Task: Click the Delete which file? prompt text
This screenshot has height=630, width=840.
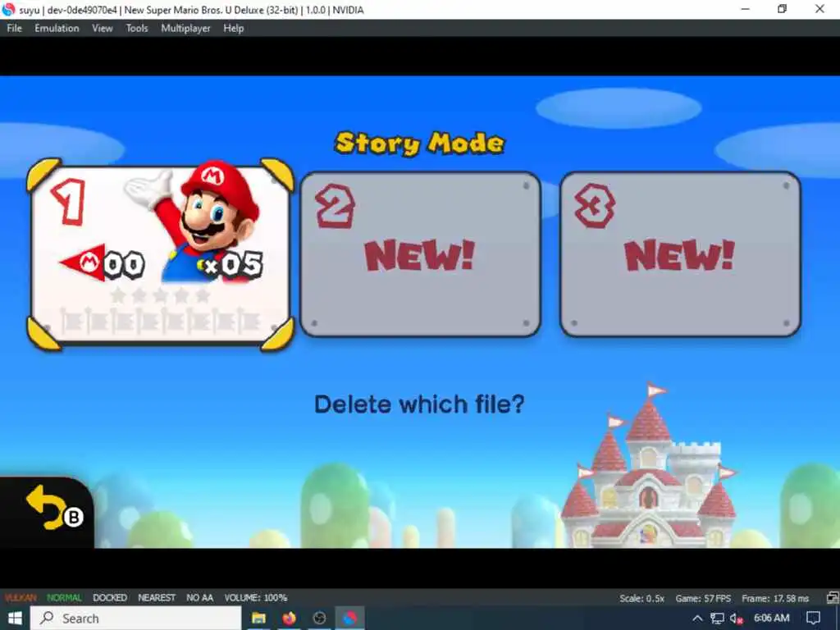Action: [419, 404]
